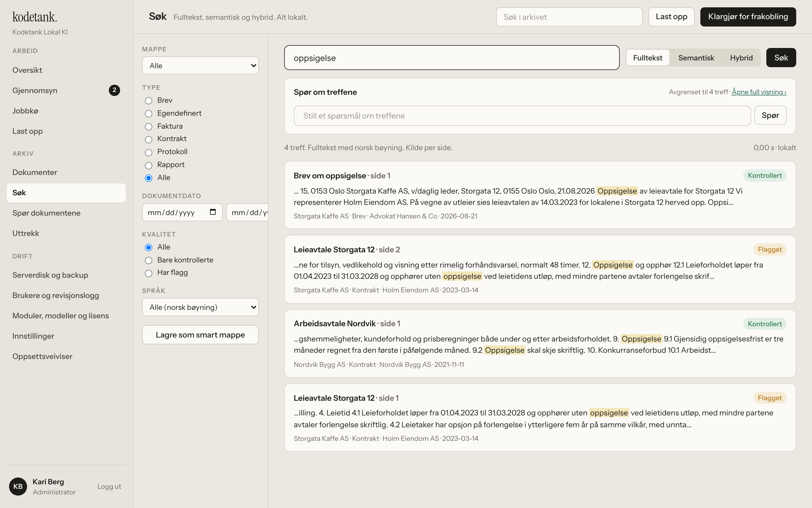The height and width of the screenshot is (508, 812).
Task: Click the Gjennomsyn count badge
Action: click(114, 90)
